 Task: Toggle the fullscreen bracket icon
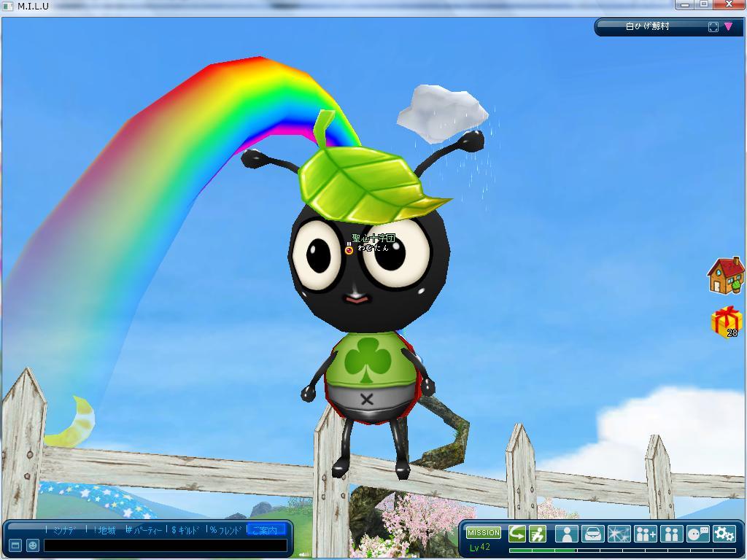713,27
